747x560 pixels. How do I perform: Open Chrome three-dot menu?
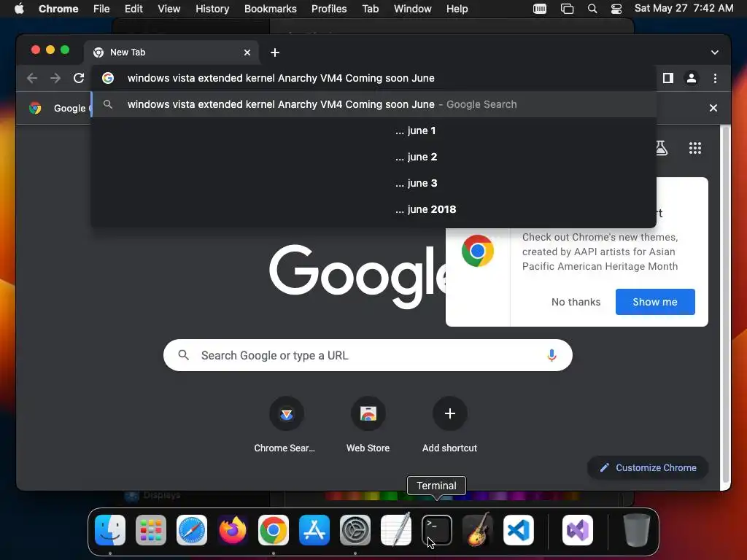[715, 78]
